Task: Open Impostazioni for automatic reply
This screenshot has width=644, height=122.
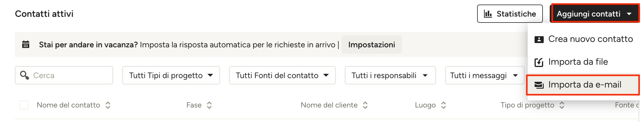Action: point(371,45)
